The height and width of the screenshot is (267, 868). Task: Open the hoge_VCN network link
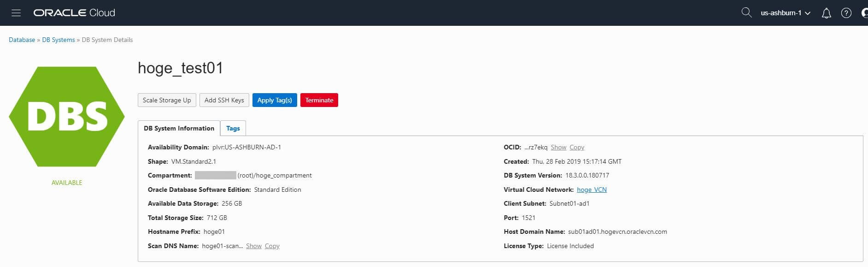point(592,190)
